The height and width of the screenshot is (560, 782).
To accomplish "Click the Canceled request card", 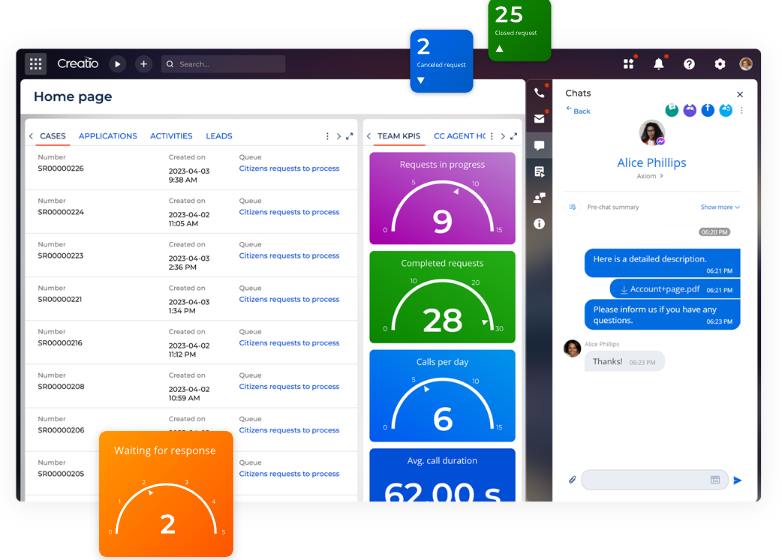I will coord(441,61).
